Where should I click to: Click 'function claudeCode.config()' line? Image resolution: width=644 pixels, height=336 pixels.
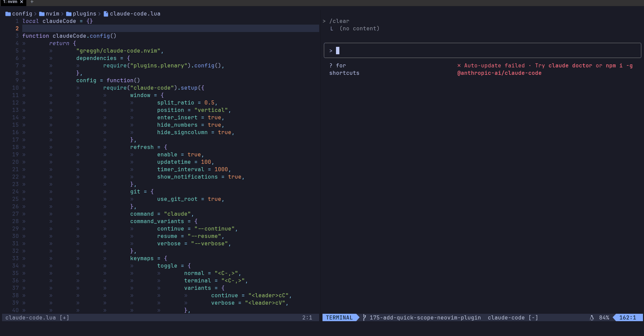[x=69, y=36]
